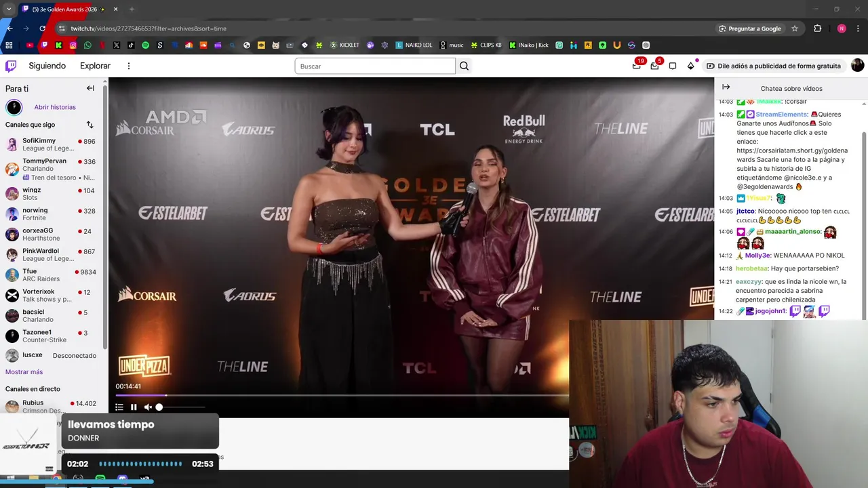The height and width of the screenshot is (488, 868).
Task: Adjust the player volume slider
Action: (x=180, y=407)
